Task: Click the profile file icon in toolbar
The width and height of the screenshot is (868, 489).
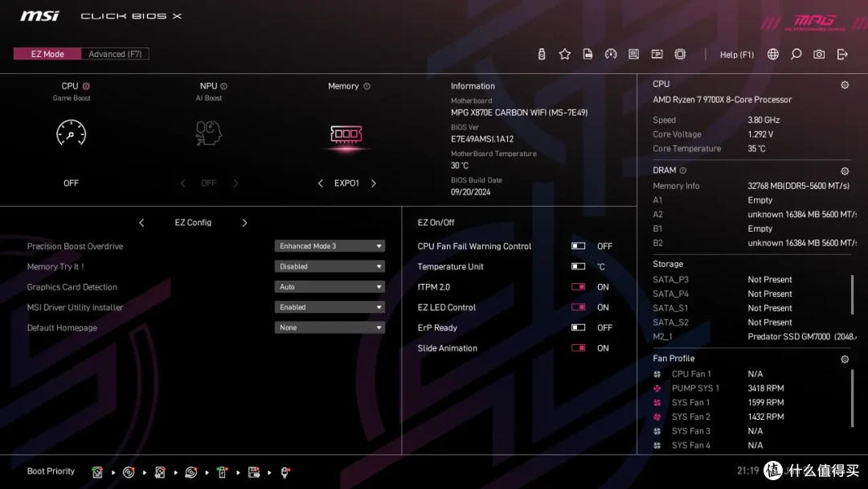Action: (588, 54)
